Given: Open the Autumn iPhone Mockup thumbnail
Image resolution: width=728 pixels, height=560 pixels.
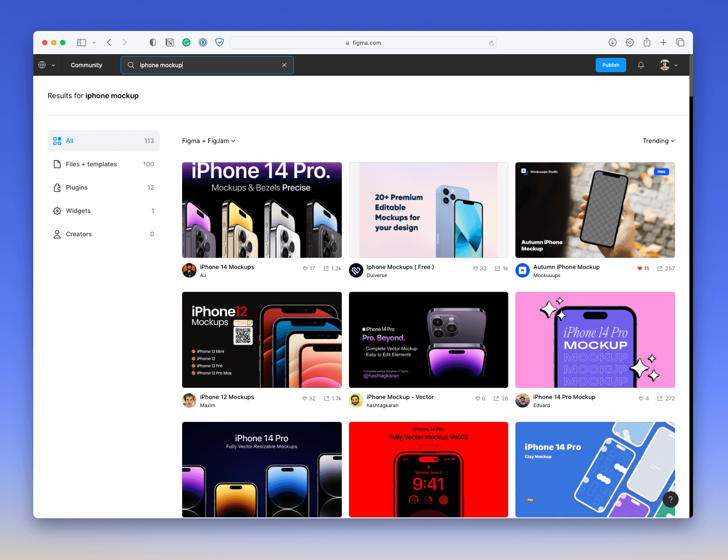Looking at the screenshot, I should 595,210.
